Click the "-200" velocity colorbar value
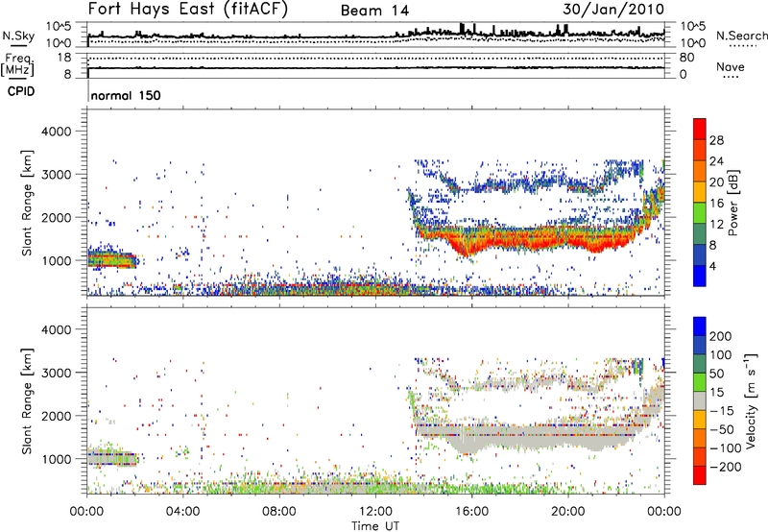768x532 pixels. (x=726, y=467)
